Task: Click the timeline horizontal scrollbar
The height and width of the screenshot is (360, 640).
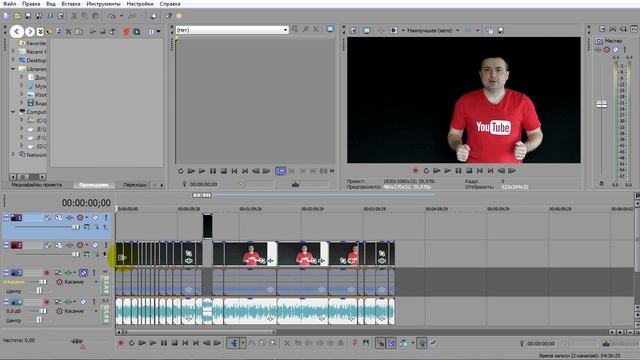Action: point(200,332)
